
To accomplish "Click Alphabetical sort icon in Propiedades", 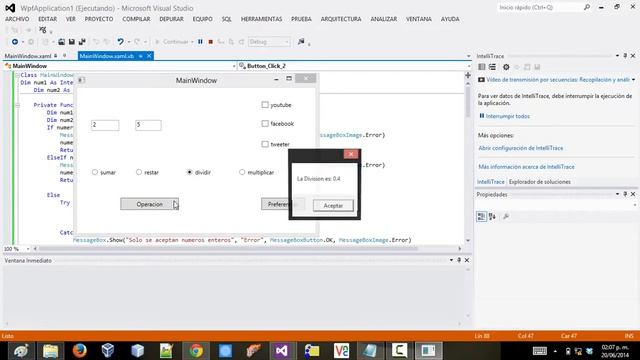I will coord(492,216).
